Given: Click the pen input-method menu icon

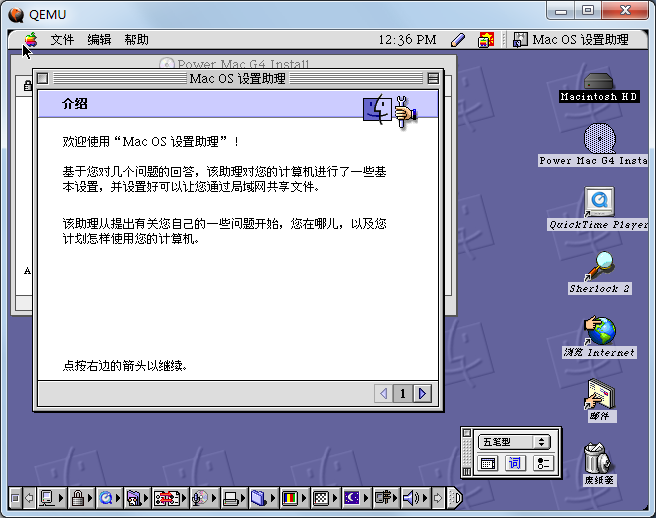Looking at the screenshot, I should tap(458, 40).
